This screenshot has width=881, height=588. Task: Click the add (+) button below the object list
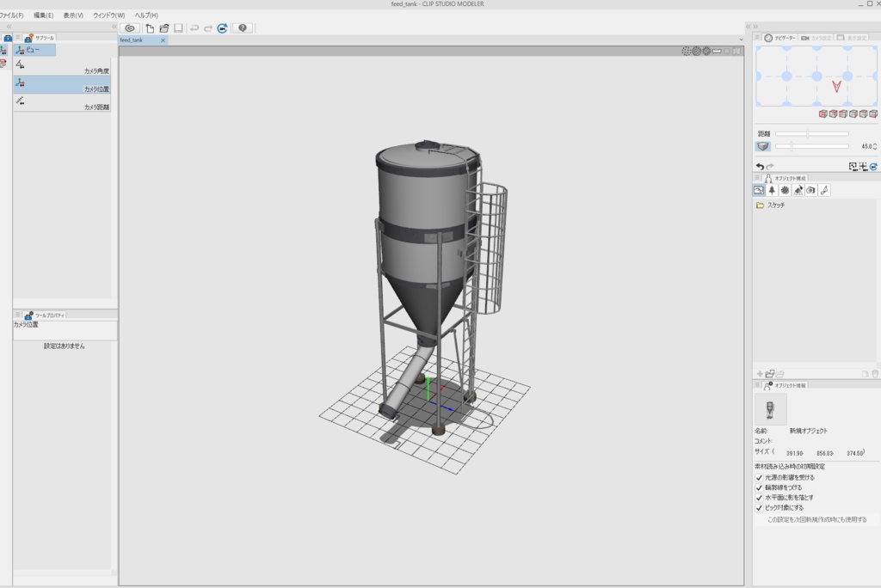tap(761, 373)
